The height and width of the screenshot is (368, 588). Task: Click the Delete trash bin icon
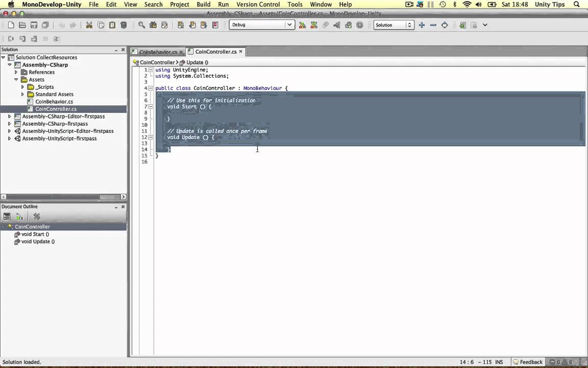pos(124,25)
